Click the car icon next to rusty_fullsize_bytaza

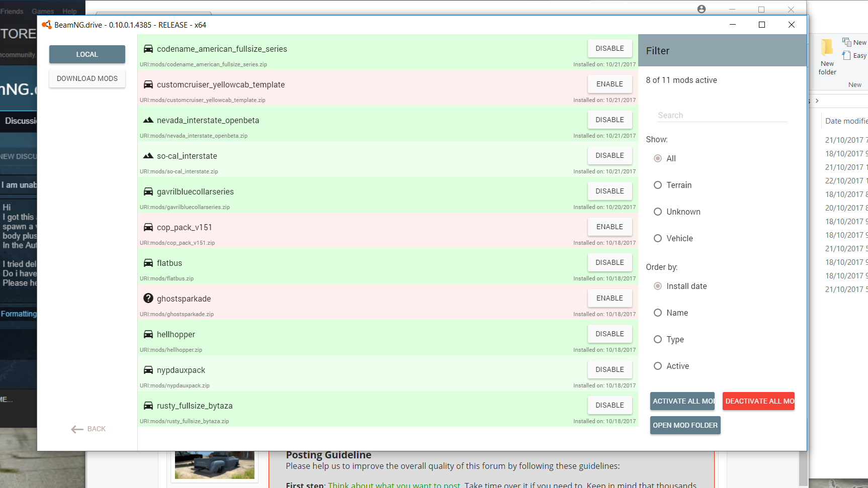(148, 406)
